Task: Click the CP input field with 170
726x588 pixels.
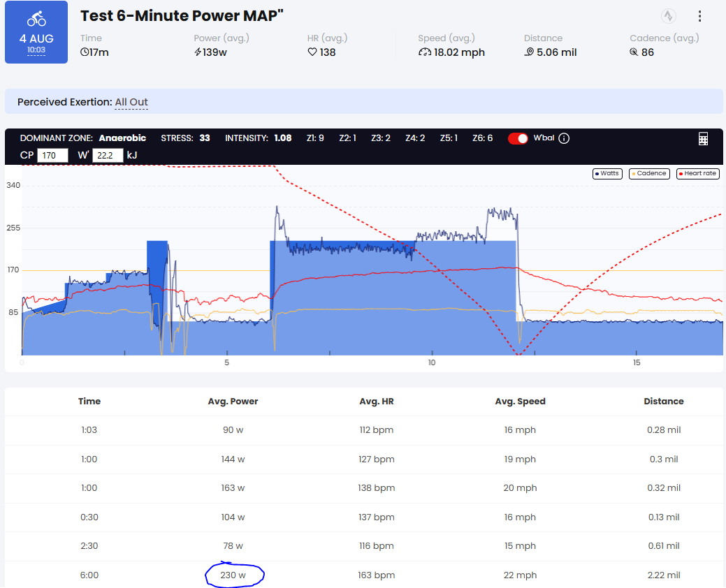Action: [x=52, y=156]
